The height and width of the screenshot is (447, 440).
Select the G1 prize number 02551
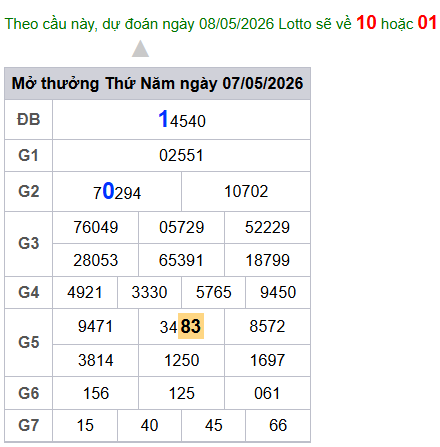click(x=181, y=156)
